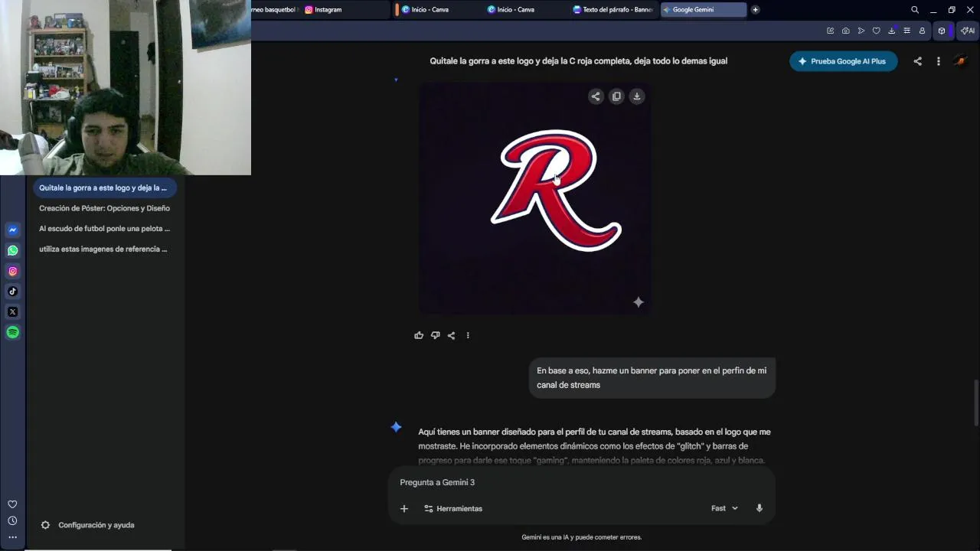Image resolution: width=980 pixels, height=551 pixels.
Task: Open browser AI assistant button
Action: 968,31
